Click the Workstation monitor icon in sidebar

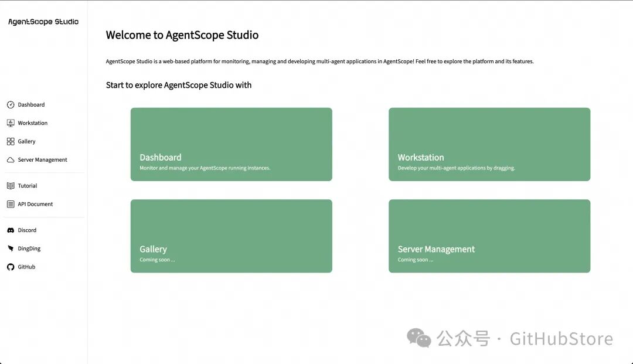pyautogui.click(x=11, y=123)
